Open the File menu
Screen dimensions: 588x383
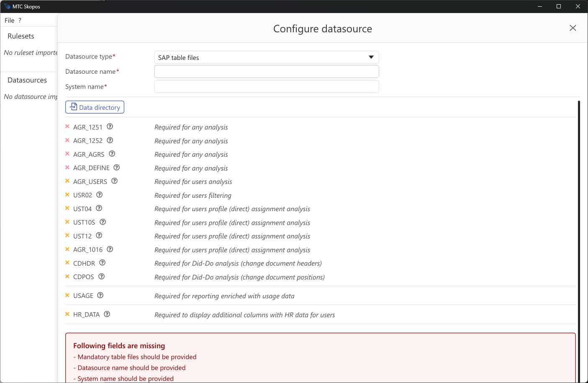9,20
